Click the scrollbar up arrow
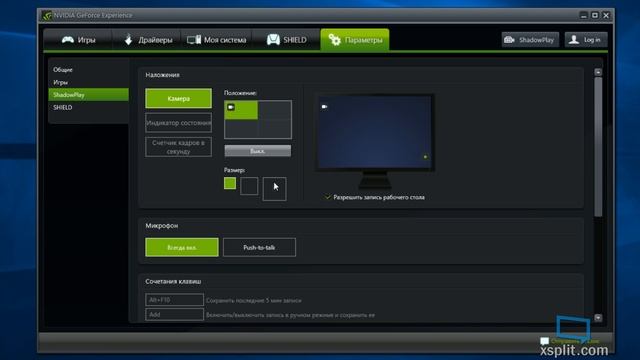 pyautogui.click(x=598, y=72)
